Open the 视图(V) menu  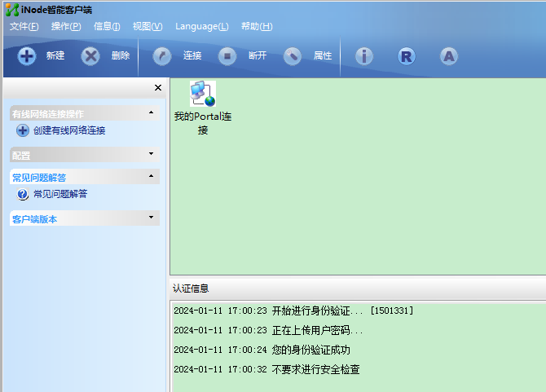[x=148, y=26]
